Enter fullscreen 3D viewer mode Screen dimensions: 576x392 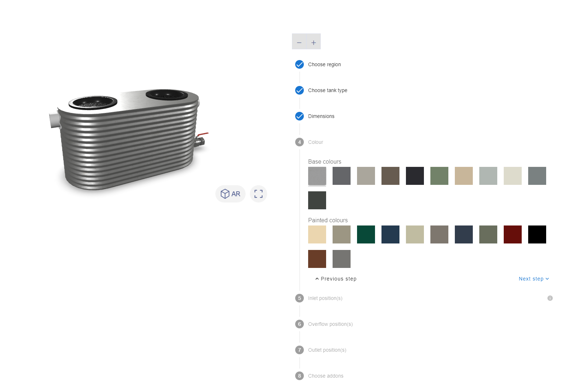click(259, 194)
